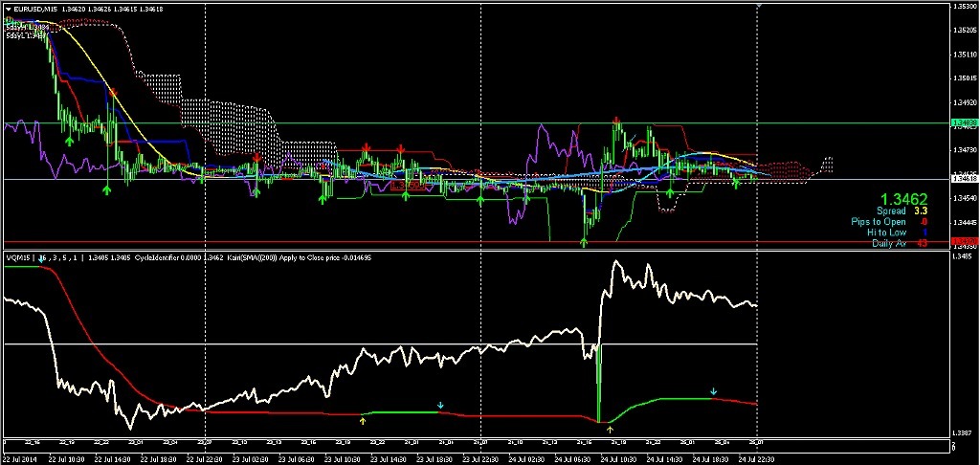
Task: Click the red X marker on yellow moving average
Action: pos(113,93)
